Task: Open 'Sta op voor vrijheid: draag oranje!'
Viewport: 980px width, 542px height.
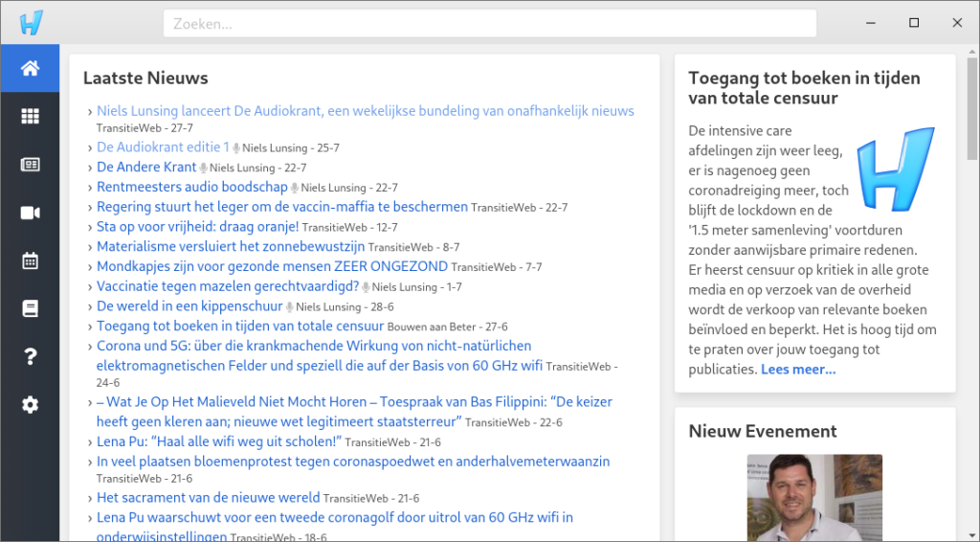Action: [197, 227]
